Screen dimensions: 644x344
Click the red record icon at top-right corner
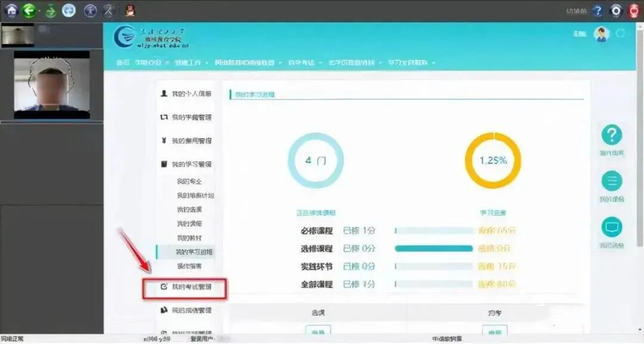click(x=633, y=10)
